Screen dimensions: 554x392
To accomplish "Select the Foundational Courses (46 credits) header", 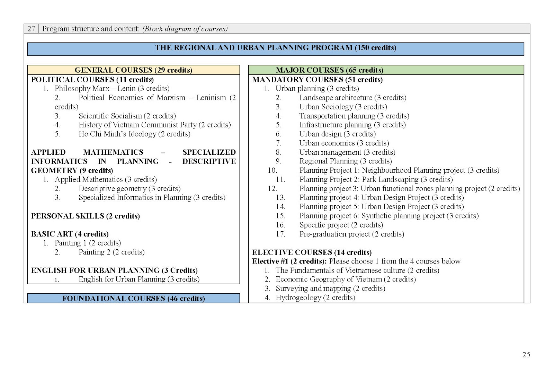I will (133, 299).
